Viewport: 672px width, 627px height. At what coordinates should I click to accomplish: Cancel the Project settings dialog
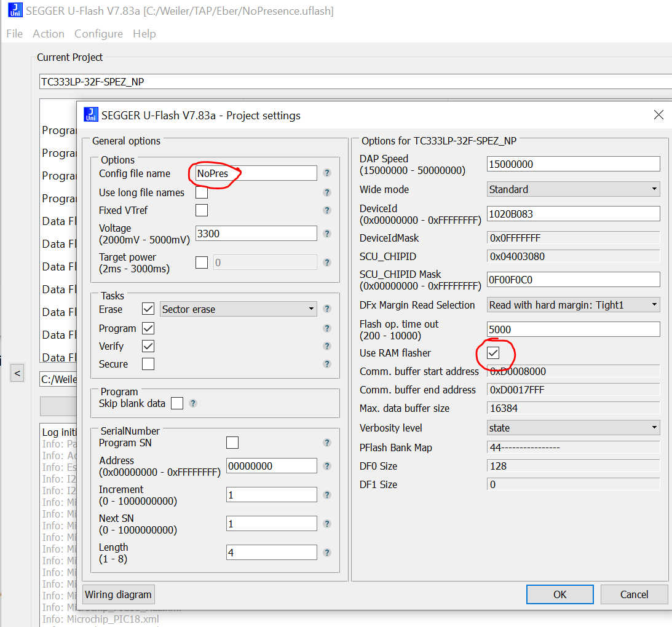click(x=634, y=594)
